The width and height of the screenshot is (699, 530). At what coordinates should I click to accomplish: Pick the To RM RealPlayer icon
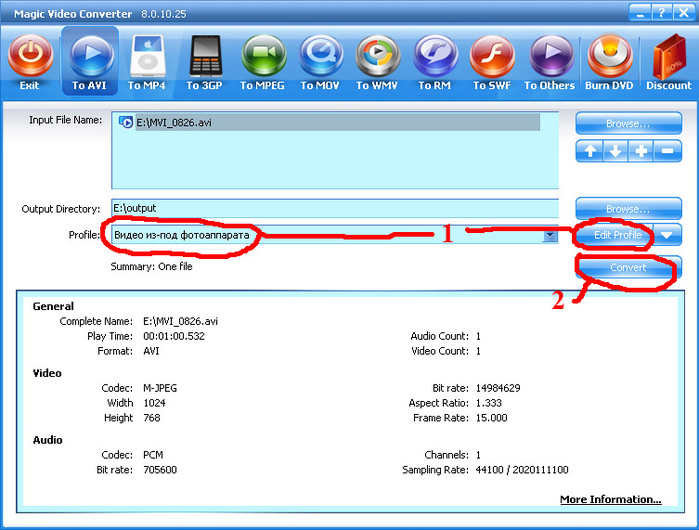[x=435, y=56]
